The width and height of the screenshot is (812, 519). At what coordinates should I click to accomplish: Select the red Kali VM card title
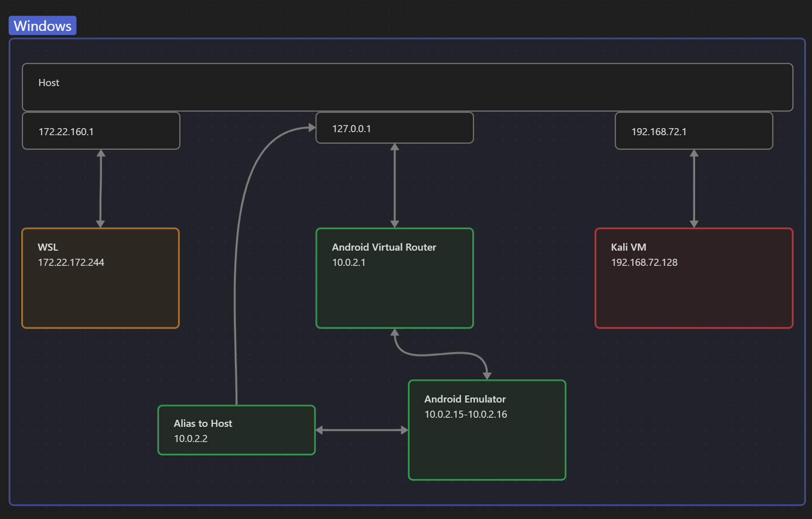[628, 247]
